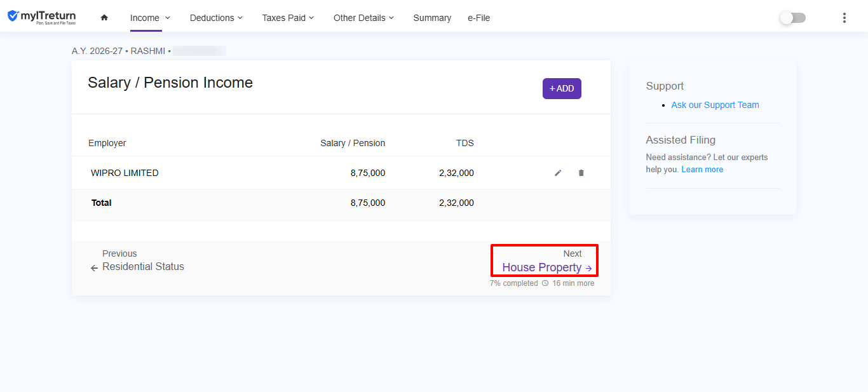Image resolution: width=868 pixels, height=392 pixels.
Task: Toggle the switch in the header
Action: click(793, 18)
